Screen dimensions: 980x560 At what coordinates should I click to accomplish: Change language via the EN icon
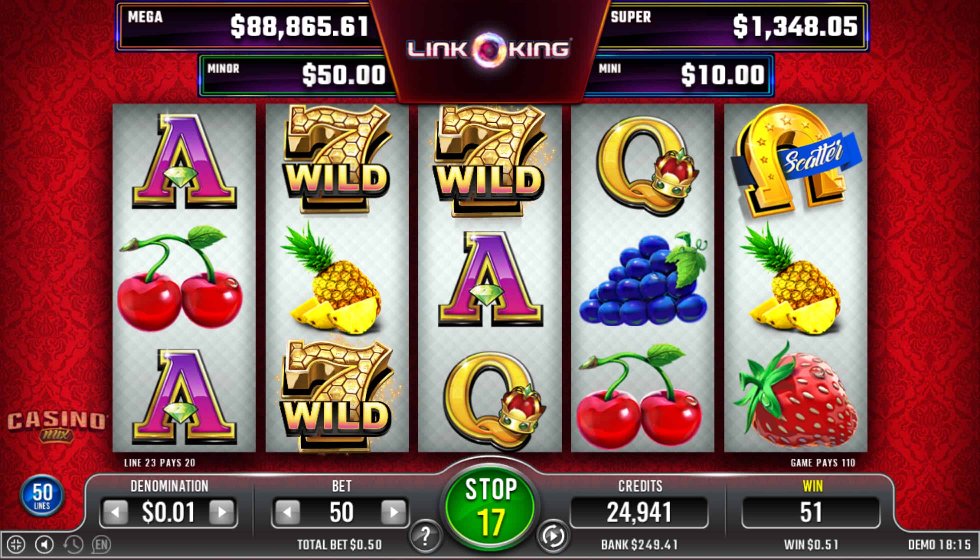tap(102, 545)
